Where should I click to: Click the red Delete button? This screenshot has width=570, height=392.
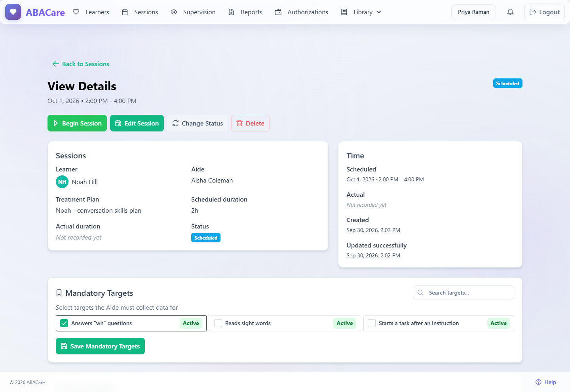[250, 123]
